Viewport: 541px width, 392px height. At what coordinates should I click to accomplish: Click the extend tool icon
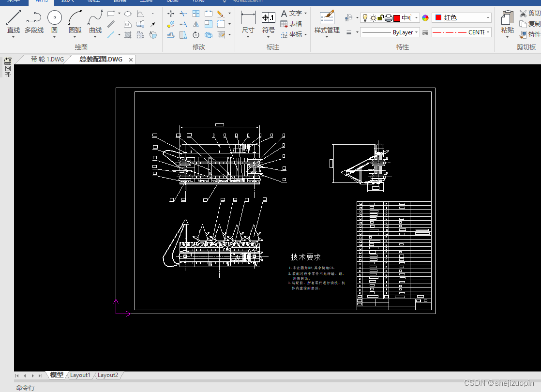point(183,24)
